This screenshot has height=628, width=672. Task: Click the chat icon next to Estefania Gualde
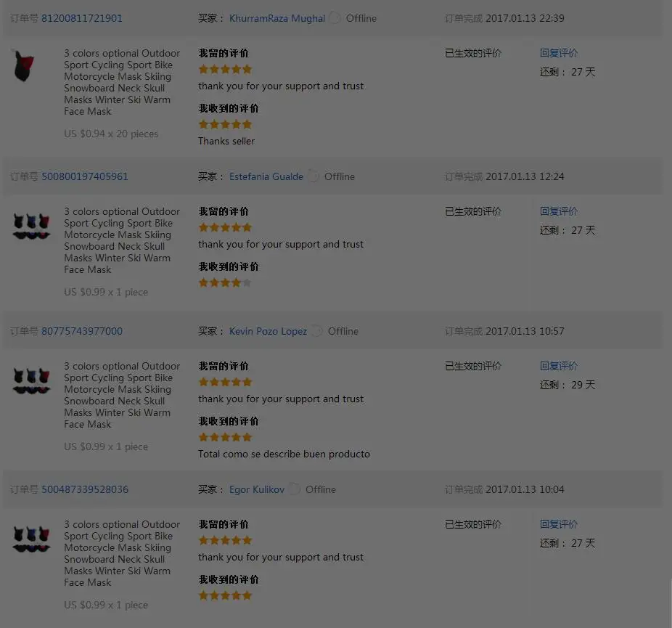click(314, 176)
